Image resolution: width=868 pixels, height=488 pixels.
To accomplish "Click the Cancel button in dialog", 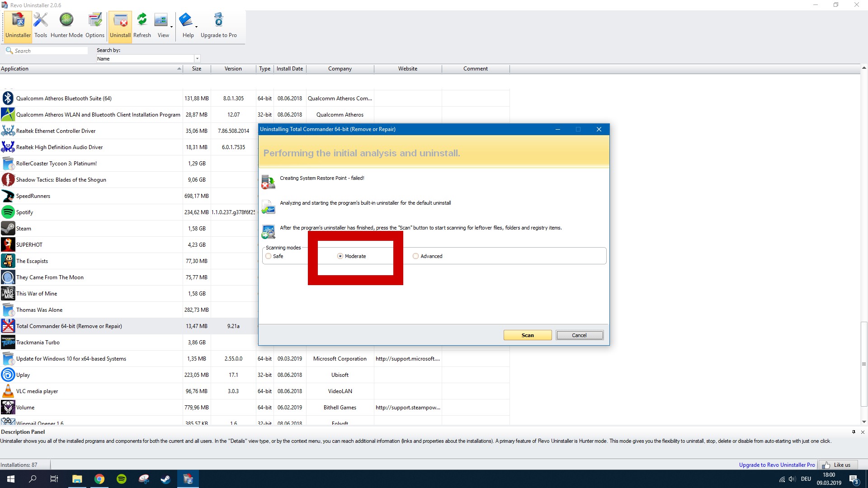I will (579, 335).
